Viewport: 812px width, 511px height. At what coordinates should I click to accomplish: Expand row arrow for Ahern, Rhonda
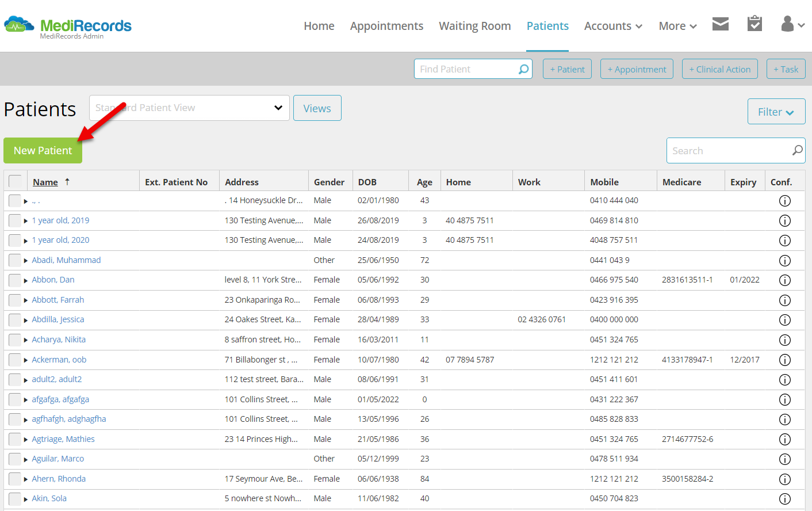26,479
